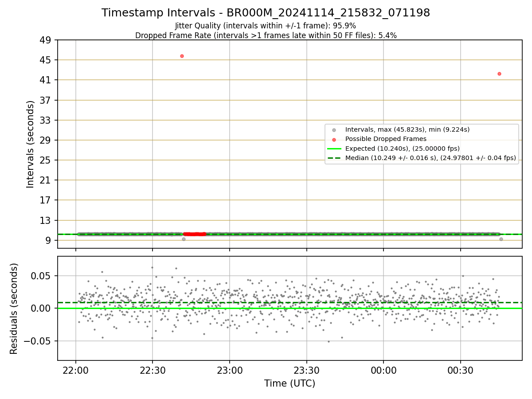Click legend entry 'Intervals, max (45.823s), min (9.224s)'
532x399 pixels.
pyautogui.click(x=407, y=129)
